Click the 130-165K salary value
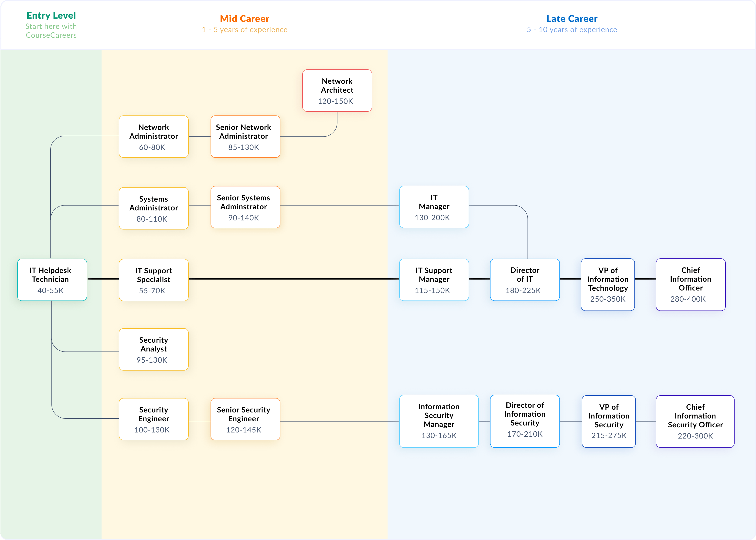Screen dimensions: 756x540 click(x=439, y=435)
